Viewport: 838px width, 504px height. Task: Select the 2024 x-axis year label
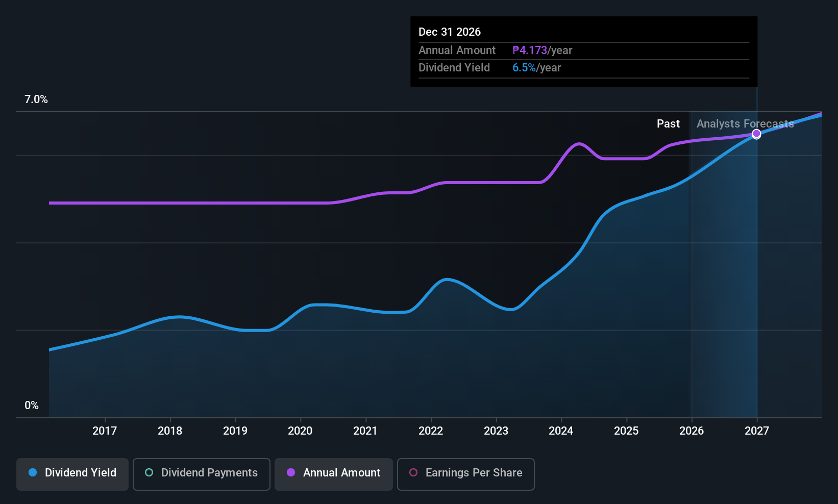click(561, 431)
